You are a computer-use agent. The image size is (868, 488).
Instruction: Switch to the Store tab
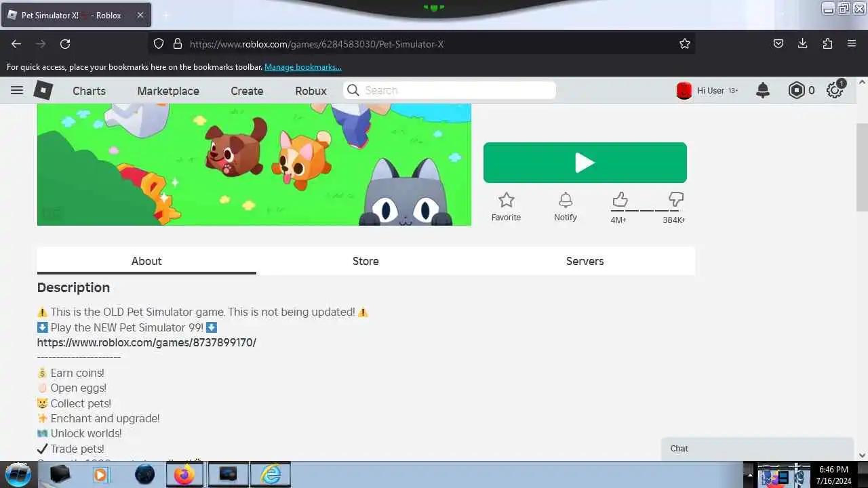click(366, 261)
